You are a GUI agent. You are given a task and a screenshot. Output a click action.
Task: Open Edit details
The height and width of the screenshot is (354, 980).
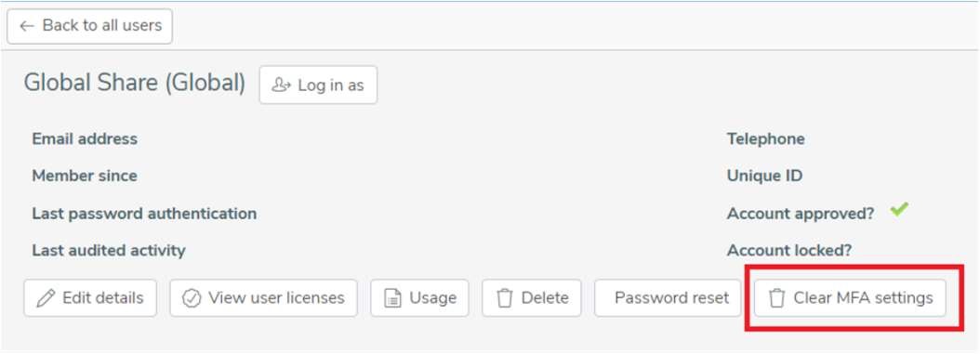pyautogui.click(x=90, y=298)
